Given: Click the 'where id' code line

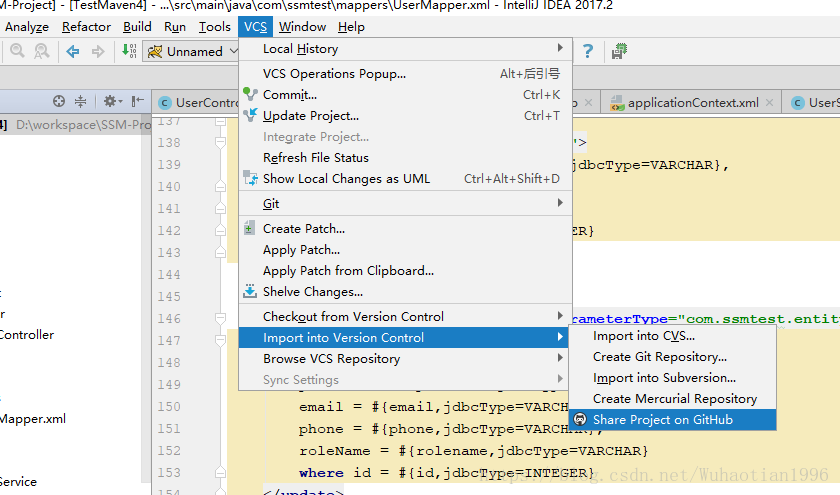Looking at the screenshot, I should (x=447, y=472).
